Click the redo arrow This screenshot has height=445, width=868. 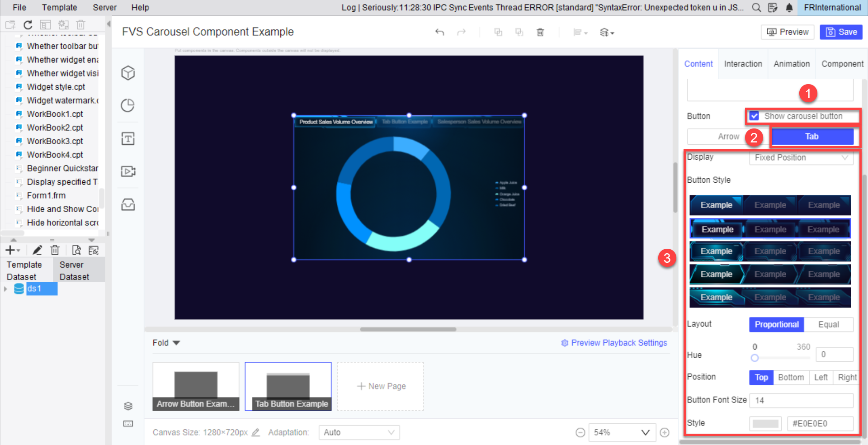(x=461, y=32)
